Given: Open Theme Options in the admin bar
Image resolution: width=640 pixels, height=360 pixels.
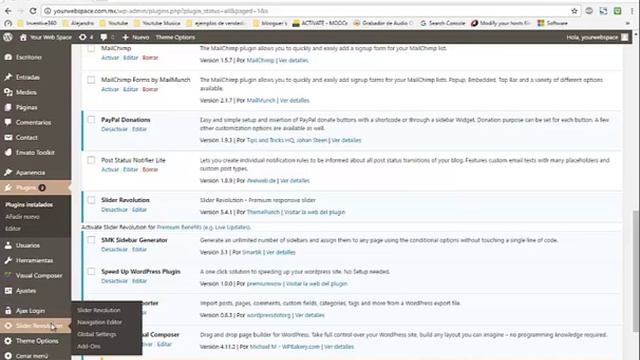Looking at the screenshot, I should 175,37.
